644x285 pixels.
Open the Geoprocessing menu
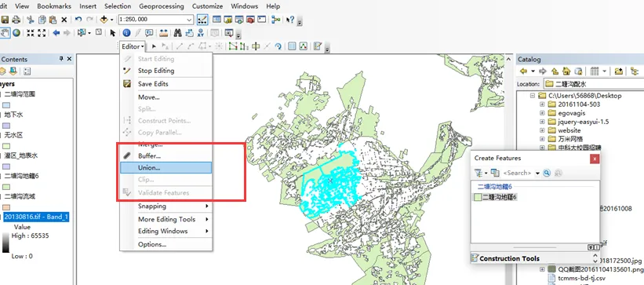(162, 6)
